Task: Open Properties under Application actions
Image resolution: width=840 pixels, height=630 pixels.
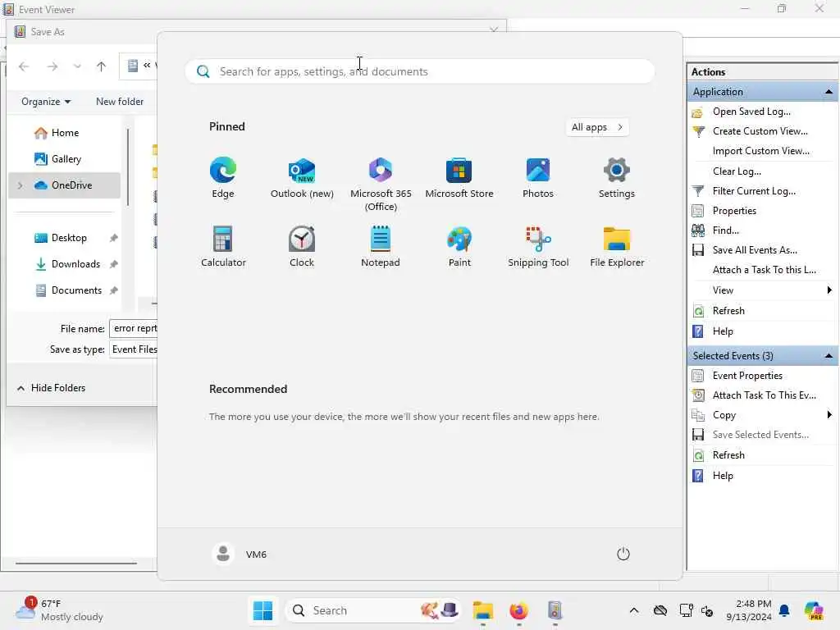Action: point(734,211)
